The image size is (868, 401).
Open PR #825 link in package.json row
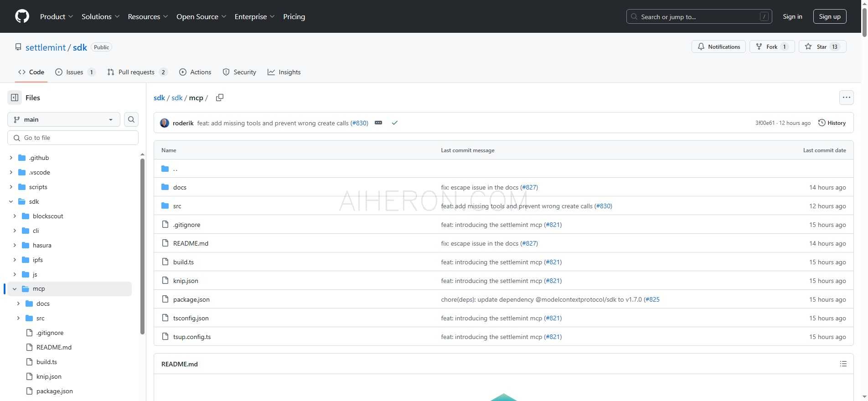[x=652, y=299]
